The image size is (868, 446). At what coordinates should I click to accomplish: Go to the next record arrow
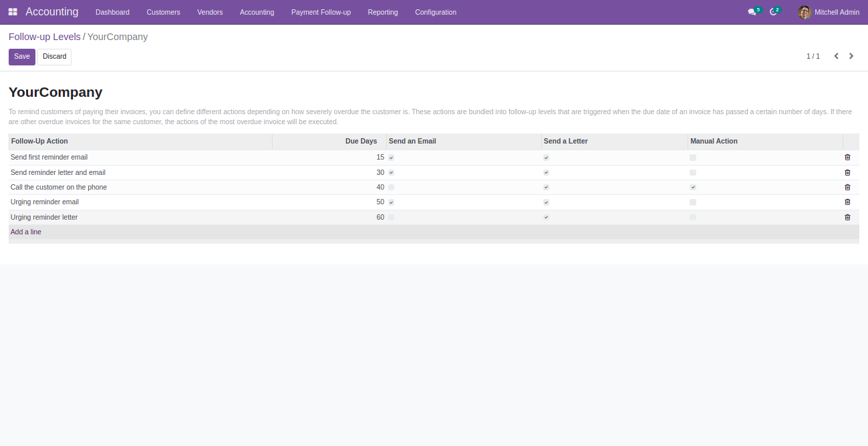coord(851,56)
